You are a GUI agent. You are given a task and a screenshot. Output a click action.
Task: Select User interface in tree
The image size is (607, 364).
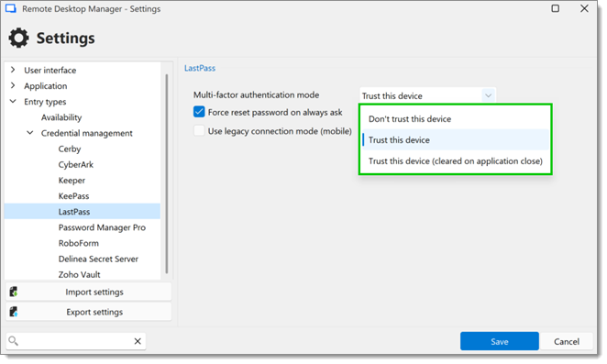[x=50, y=70]
